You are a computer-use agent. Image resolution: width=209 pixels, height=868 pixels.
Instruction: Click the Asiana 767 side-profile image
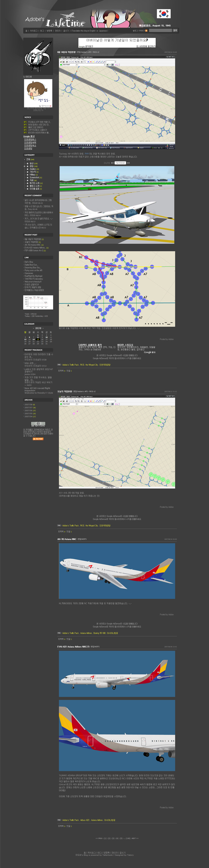coord(117,571)
